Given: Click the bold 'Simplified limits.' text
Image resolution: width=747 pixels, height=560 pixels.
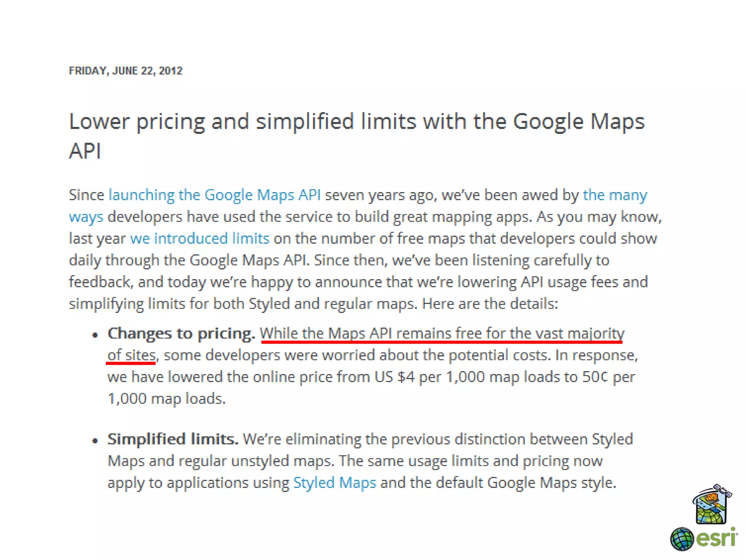Looking at the screenshot, I should pyautogui.click(x=173, y=439).
